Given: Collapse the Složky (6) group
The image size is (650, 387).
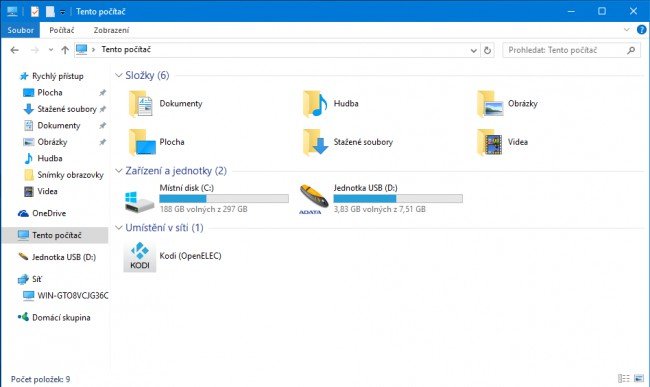Looking at the screenshot, I should tap(119, 75).
